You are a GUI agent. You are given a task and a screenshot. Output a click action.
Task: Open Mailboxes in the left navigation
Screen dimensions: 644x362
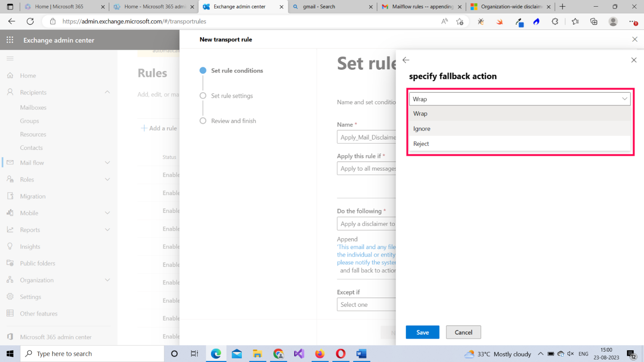(x=33, y=108)
